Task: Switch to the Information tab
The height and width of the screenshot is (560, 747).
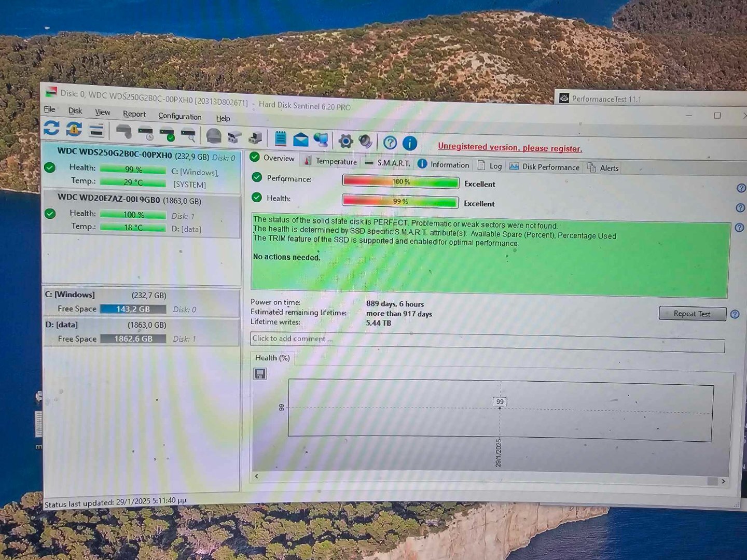Action: [444, 164]
